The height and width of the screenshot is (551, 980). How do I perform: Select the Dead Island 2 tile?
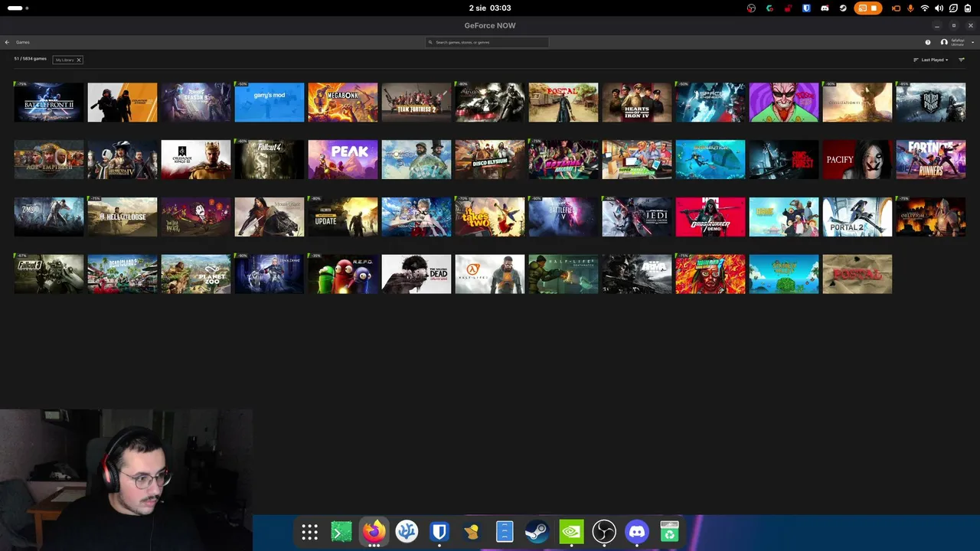122,275
